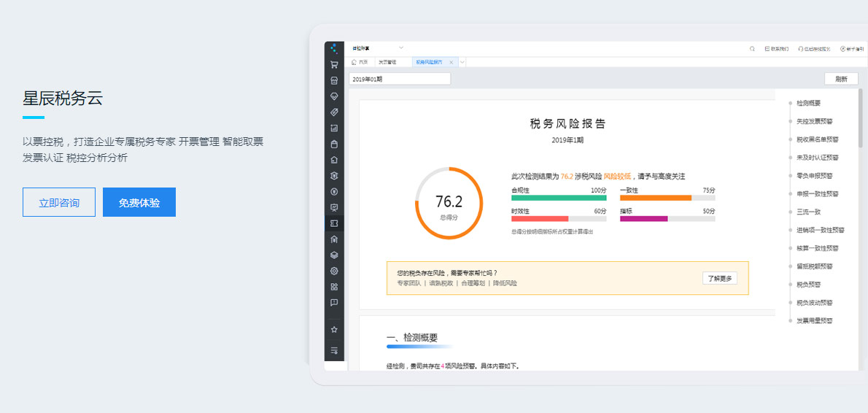Open the bank building sidebar icon

(334, 239)
